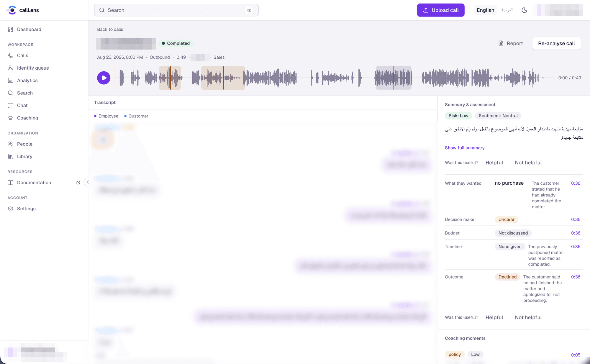The width and height of the screenshot is (590, 364).
Task: Focus the top Search input field
Action: tap(176, 10)
